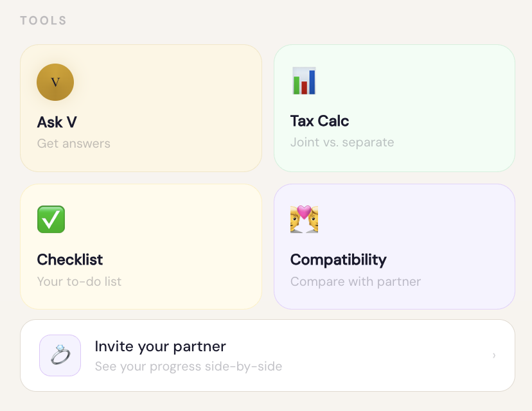Click the Ask V title text
The width and height of the screenshot is (532, 411).
(57, 122)
